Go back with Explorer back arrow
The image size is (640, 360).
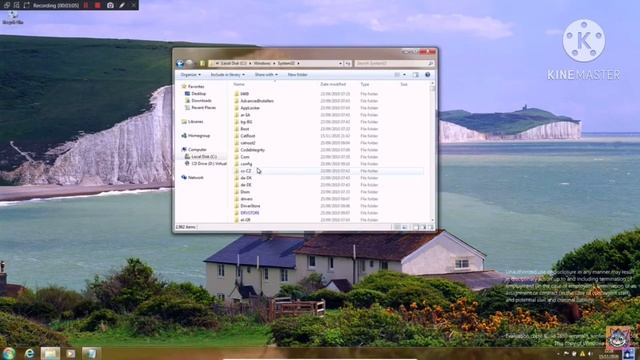pyautogui.click(x=180, y=63)
